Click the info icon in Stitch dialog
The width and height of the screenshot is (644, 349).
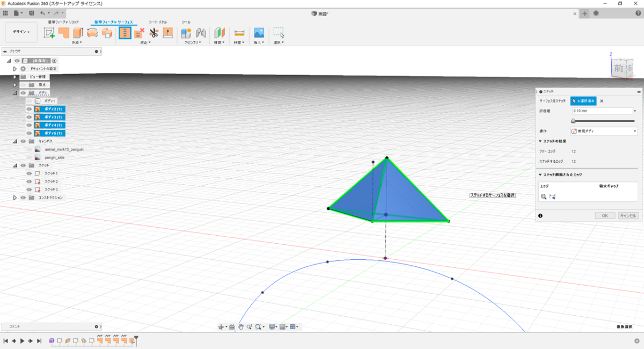coord(540,215)
